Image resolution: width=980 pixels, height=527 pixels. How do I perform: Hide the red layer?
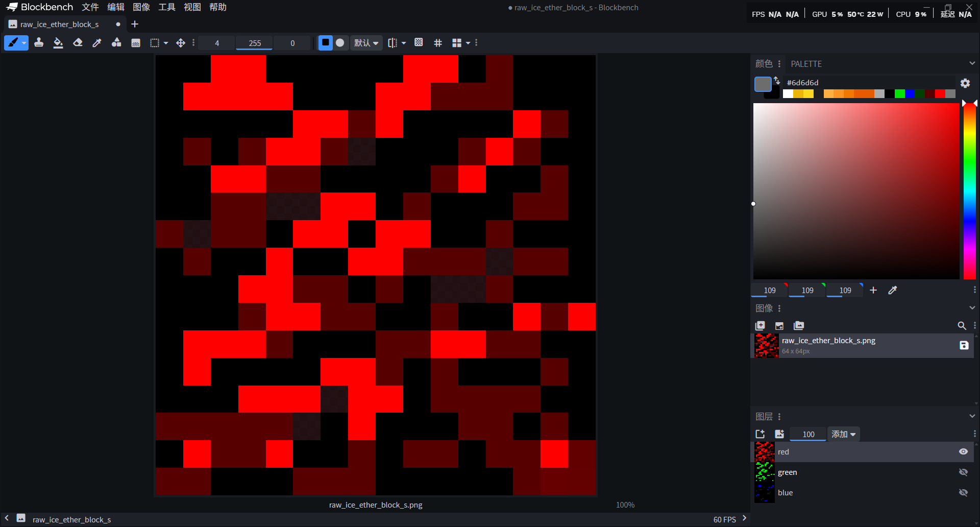[x=963, y=451]
